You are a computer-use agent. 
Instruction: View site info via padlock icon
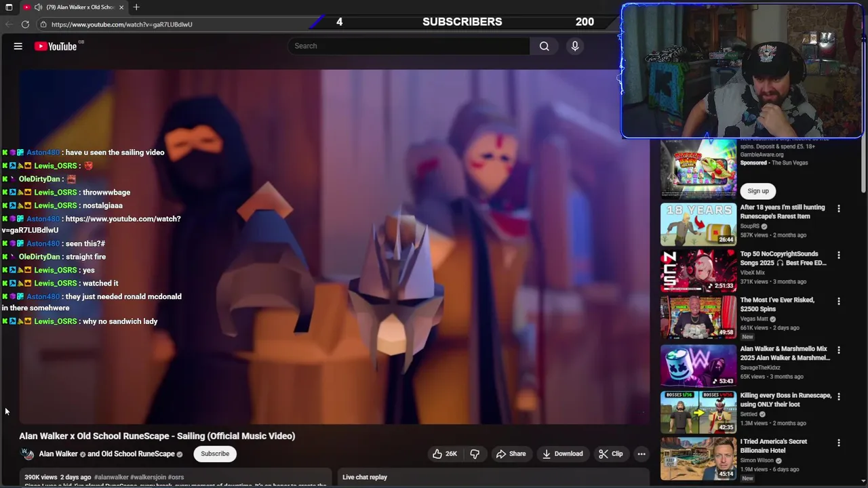pyautogui.click(x=43, y=24)
